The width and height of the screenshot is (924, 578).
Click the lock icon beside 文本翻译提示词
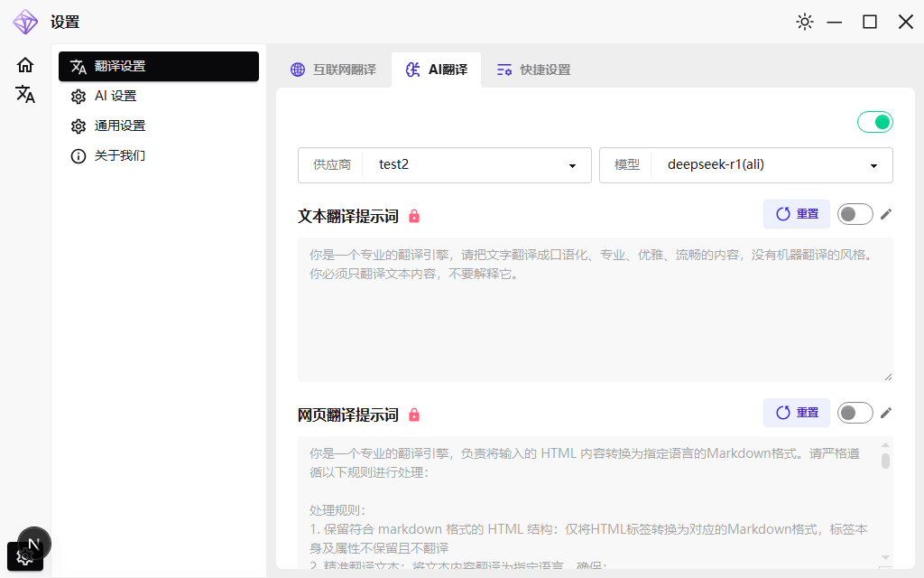point(414,216)
